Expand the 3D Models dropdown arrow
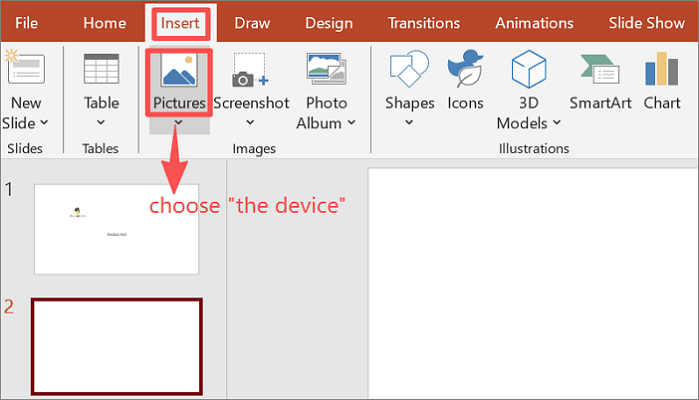This screenshot has width=699, height=400. [557, 122]
